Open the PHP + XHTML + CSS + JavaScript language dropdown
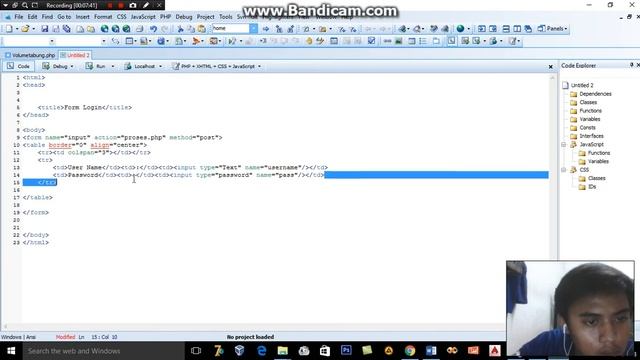640x360 pixels. 259,66
